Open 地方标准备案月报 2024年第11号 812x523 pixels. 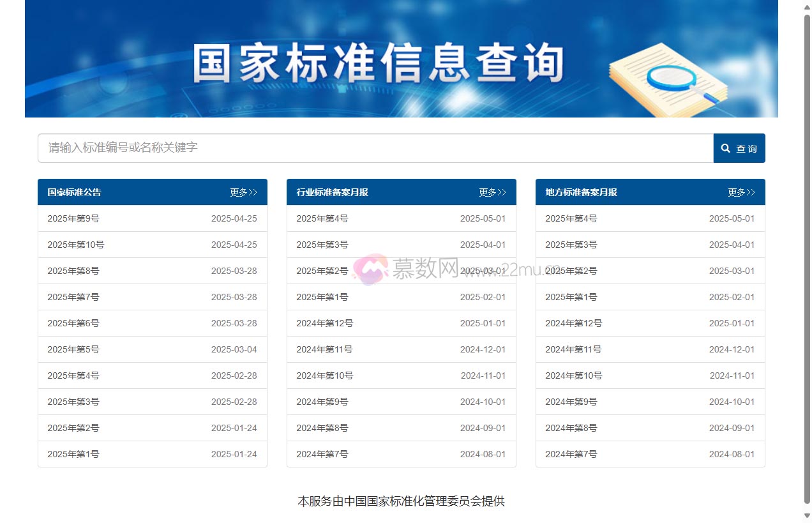pos(573,349)
